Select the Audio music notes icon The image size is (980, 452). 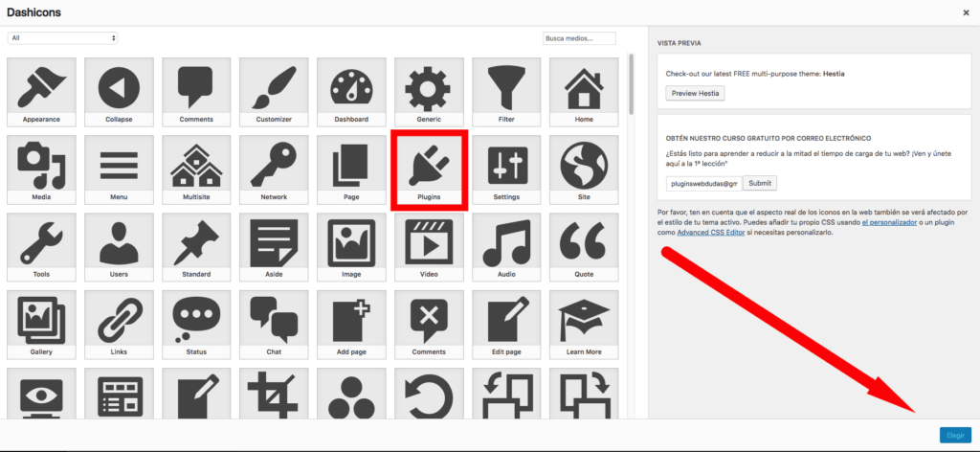[x=506, y=247]
